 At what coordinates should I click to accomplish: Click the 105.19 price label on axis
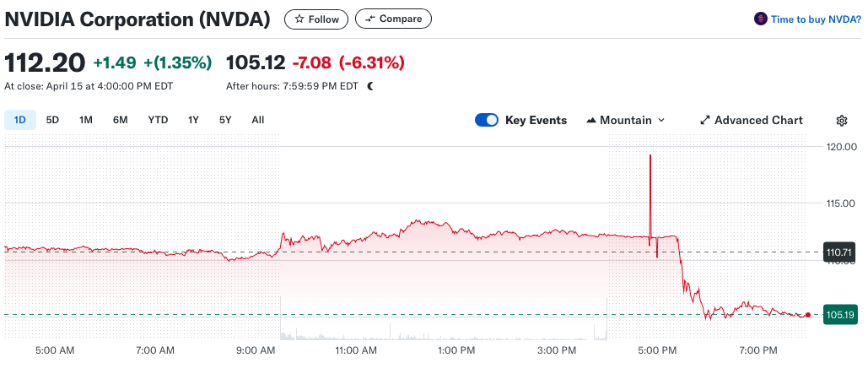pos(841,315)
